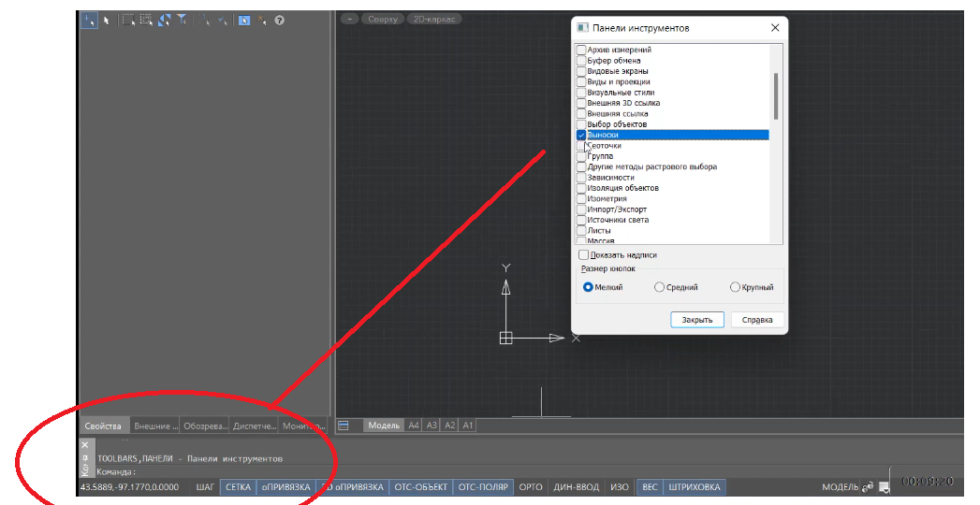Choose the Крупный button size radio
The height and width of the screenshot is (505, 980).
(x=735, y=287)
